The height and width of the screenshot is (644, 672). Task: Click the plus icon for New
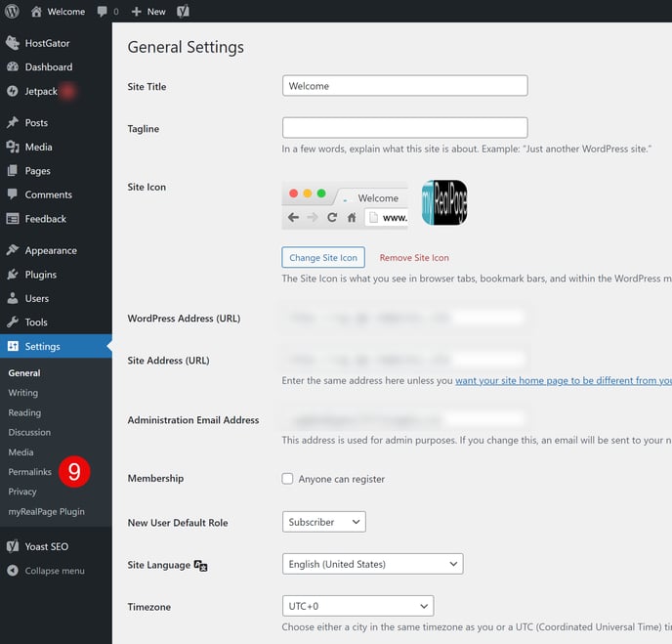point(137,12)
